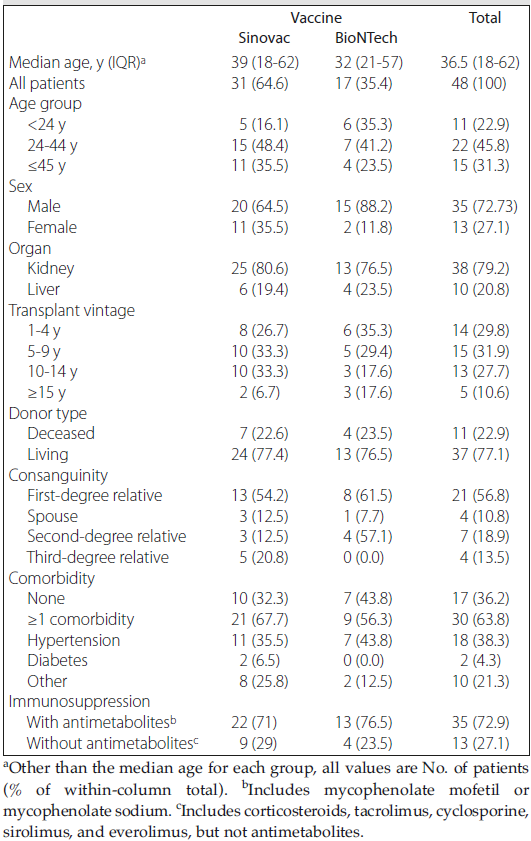Select the Sinovac column heading
This screenshot has height=841, width=531.
tap(264, 38)
